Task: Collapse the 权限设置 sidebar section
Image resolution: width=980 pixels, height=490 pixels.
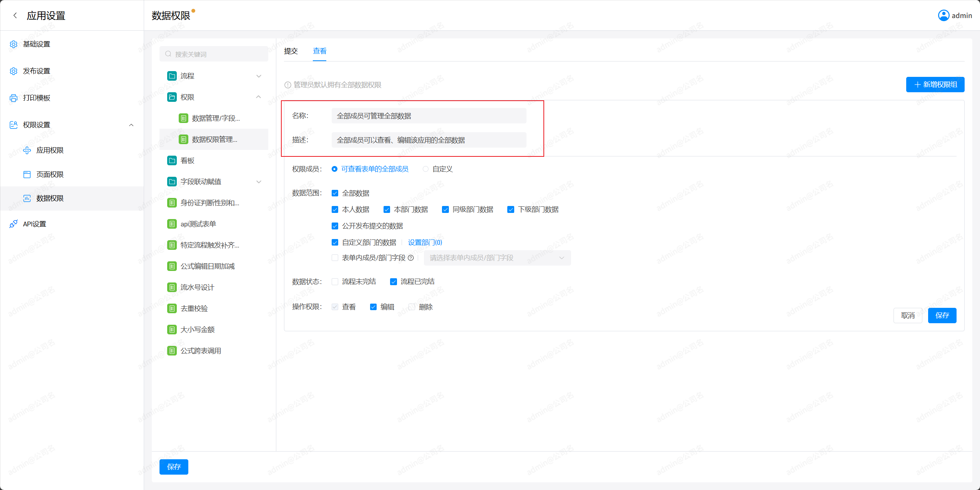Action: click(131, 125)
